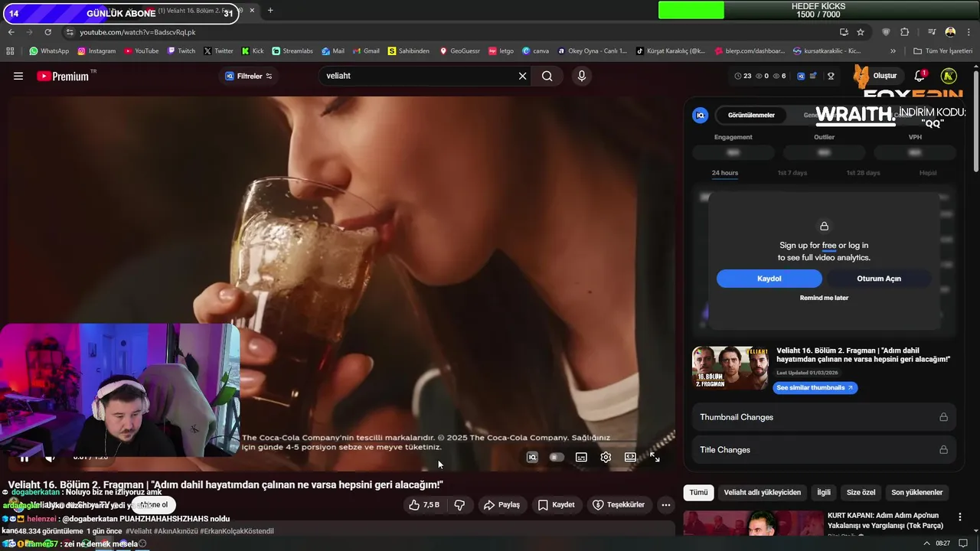This screenshot has width=980, height=551.
Task: Open the vidIQ Filtreler filter button
Action: (x=249, y=76)
